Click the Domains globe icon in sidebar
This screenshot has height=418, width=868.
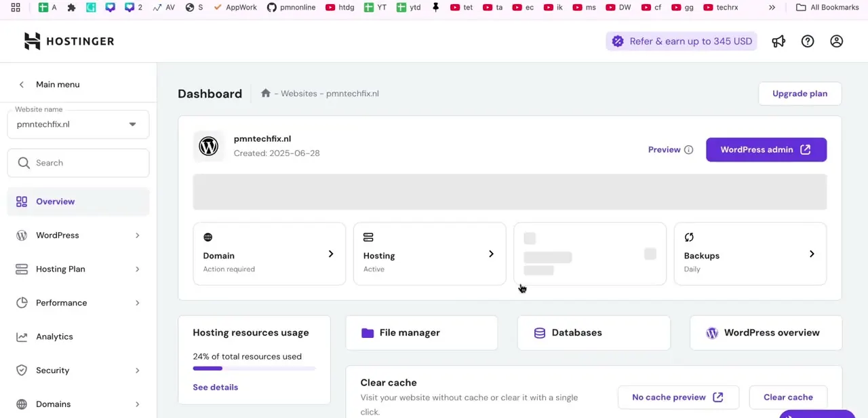22,404
